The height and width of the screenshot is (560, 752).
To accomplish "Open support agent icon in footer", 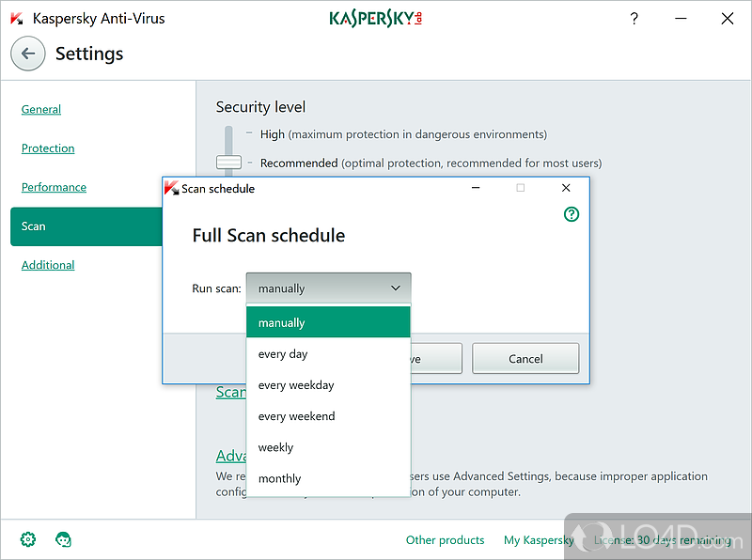I will (63, 539).
